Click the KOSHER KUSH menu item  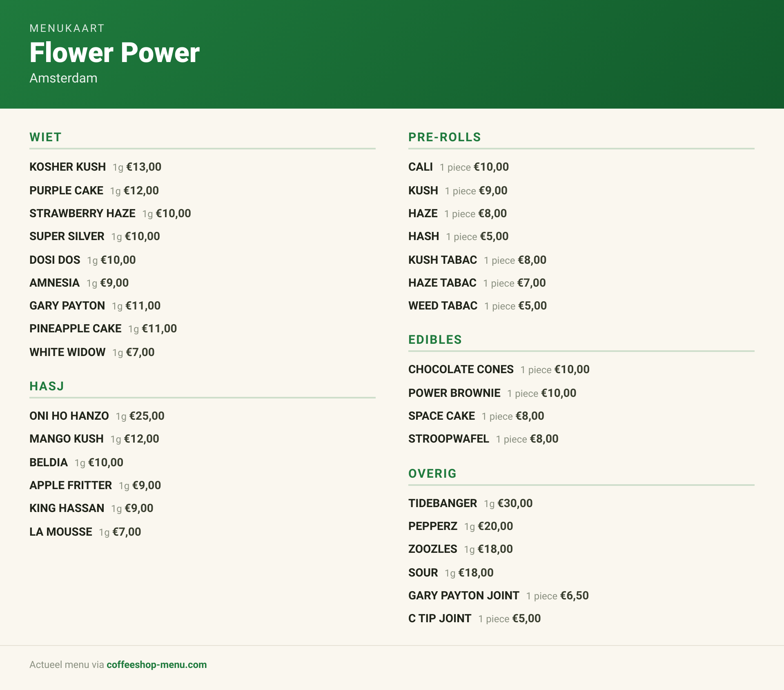(96, 167)
